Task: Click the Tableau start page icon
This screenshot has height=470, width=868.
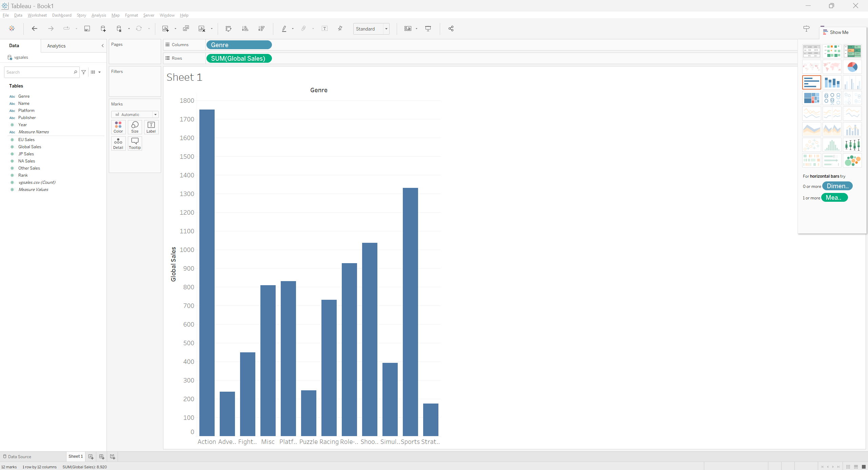Action: click(x=12, y=28)
